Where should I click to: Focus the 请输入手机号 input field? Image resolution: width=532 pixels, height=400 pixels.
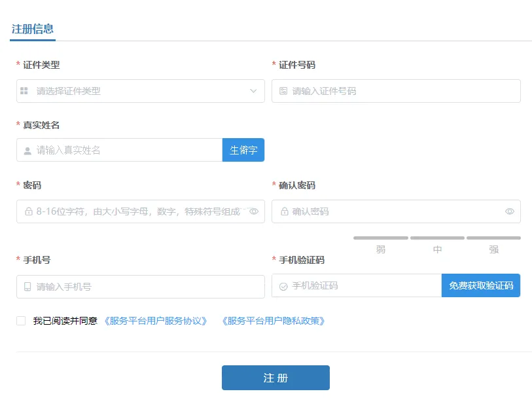pos(141,287)
